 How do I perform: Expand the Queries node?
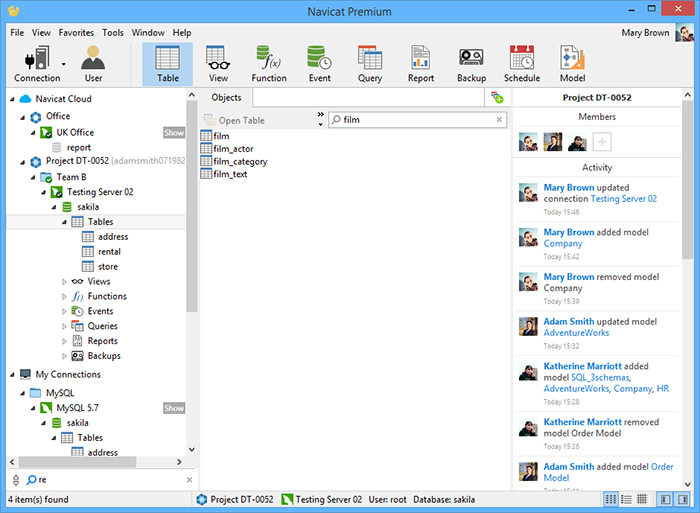click(x=64, y=326)
